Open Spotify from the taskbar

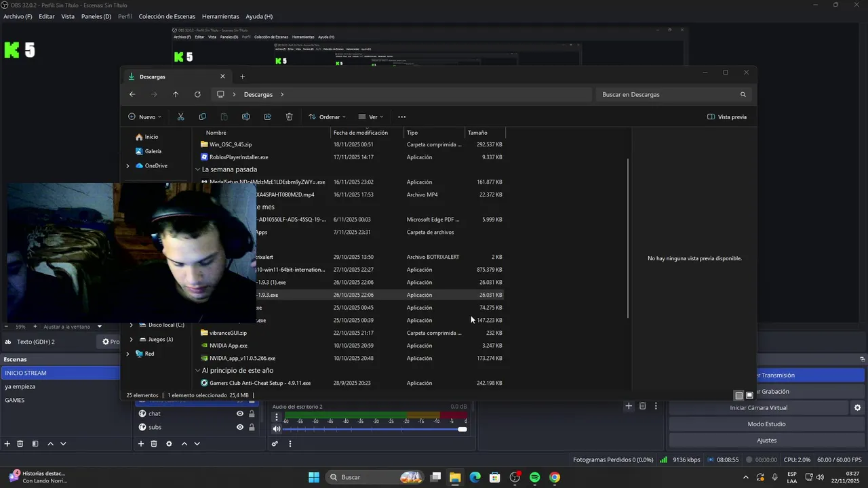point(534,477)
